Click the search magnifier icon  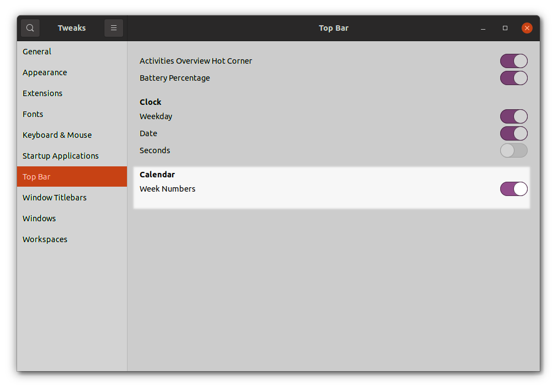(x=30, y=28)
